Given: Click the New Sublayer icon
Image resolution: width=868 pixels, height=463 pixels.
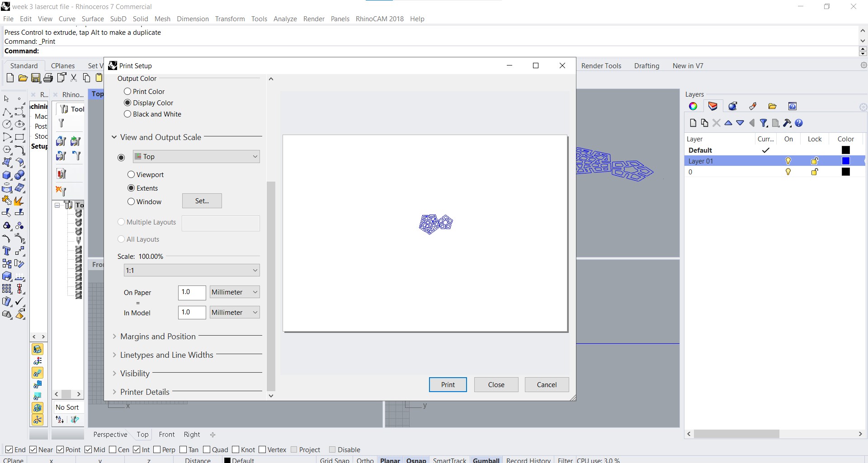Looking at the screenshot, I should coord(704,123).
